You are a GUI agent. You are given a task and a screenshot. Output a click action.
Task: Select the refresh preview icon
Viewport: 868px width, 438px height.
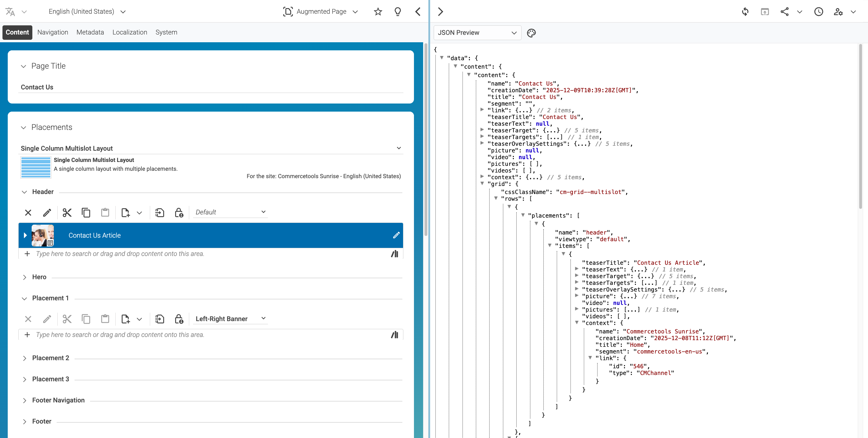746,12
